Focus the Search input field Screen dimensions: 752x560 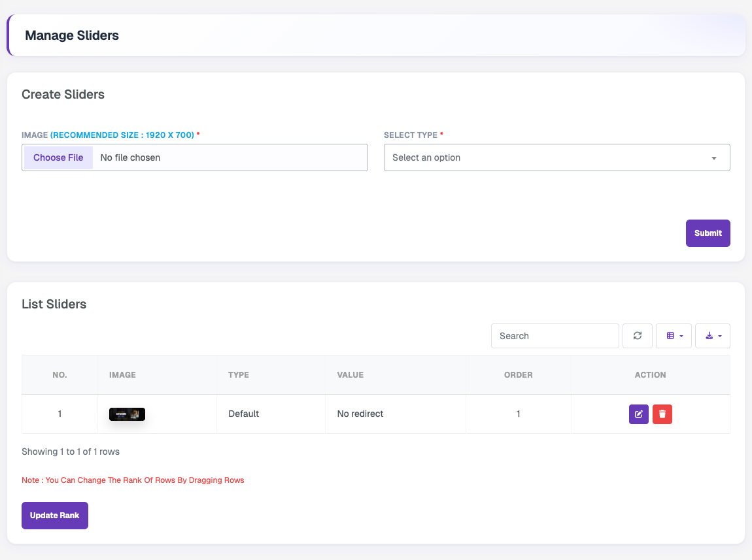click(555, 336)
